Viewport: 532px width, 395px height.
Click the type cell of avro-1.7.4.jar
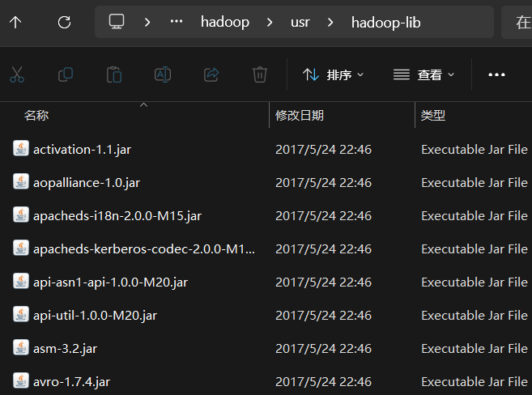[475, 382]
